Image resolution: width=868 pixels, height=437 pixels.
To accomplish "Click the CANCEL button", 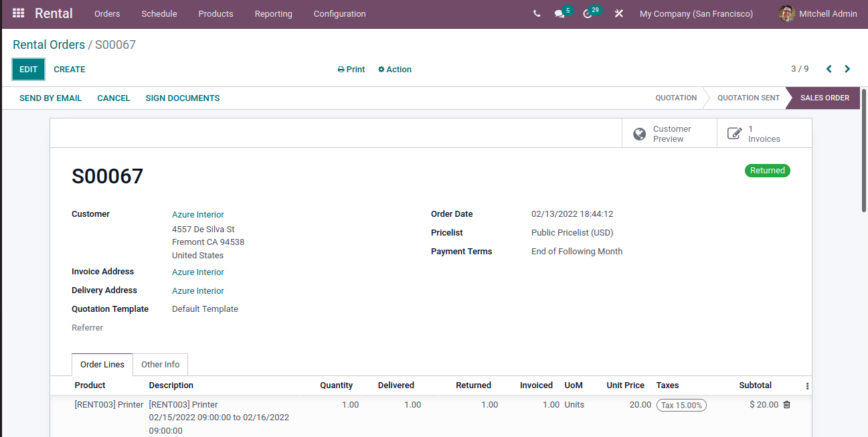I will point(114,98).
